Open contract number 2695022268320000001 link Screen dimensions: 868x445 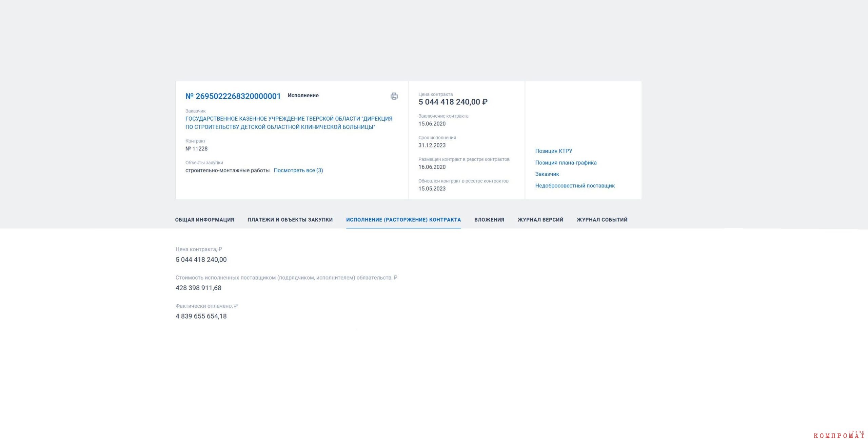click(233, 96)
